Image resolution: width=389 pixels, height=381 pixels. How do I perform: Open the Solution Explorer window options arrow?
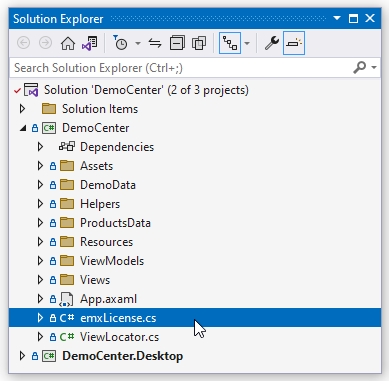pos(337,18)
